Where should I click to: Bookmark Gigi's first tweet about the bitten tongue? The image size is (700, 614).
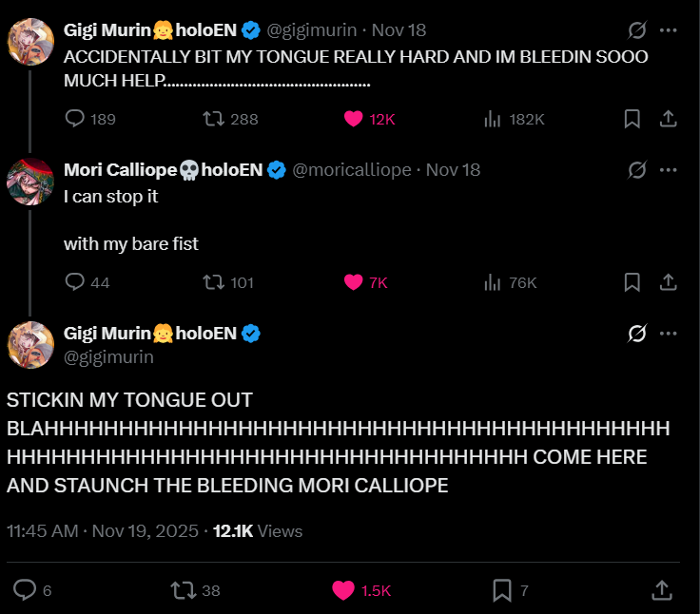(632, 119)
